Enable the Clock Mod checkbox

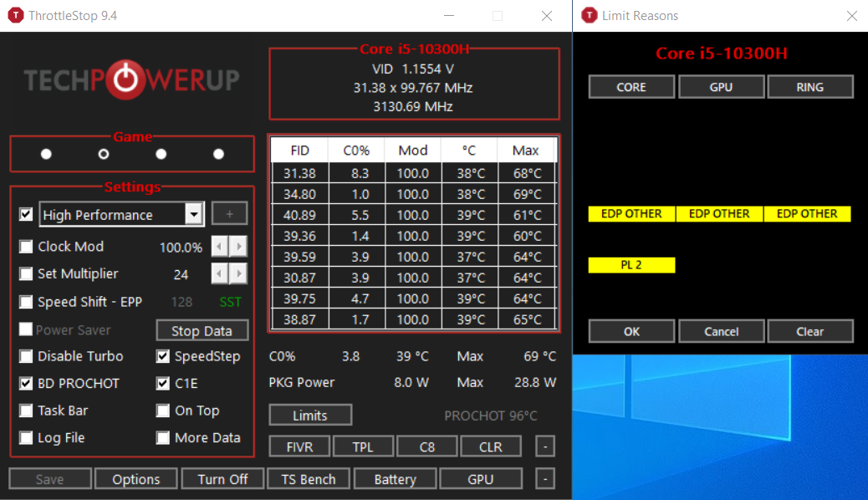click(26, 247)
